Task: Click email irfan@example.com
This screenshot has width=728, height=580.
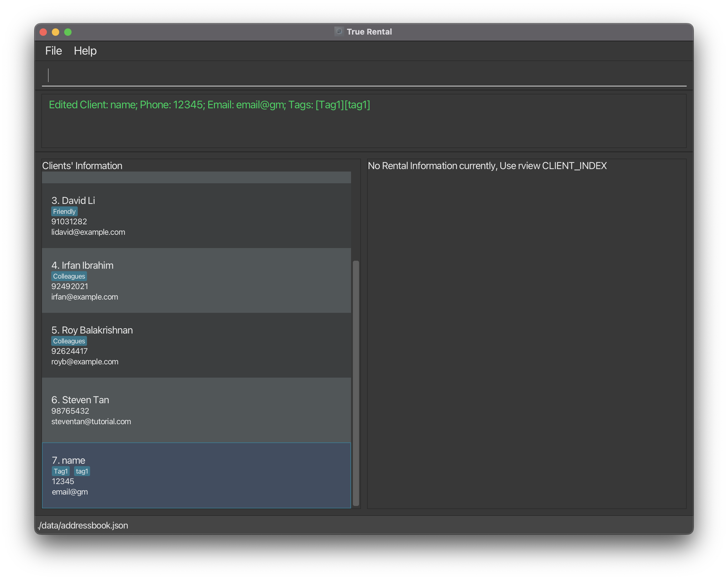Action: (85, 297)
